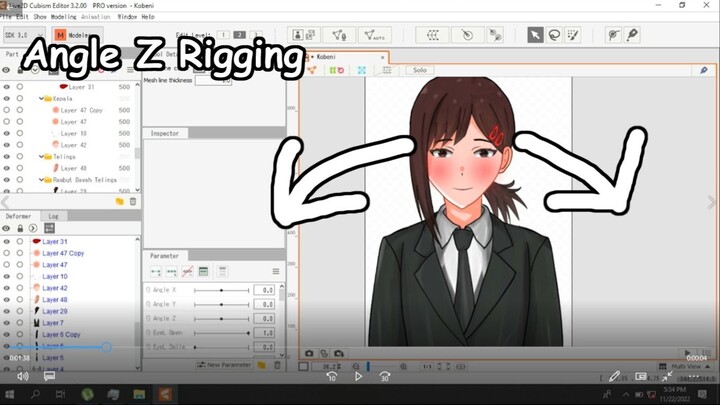
Task: Click the two-point key icon in Parameter panel
Action: click(156, 272)
